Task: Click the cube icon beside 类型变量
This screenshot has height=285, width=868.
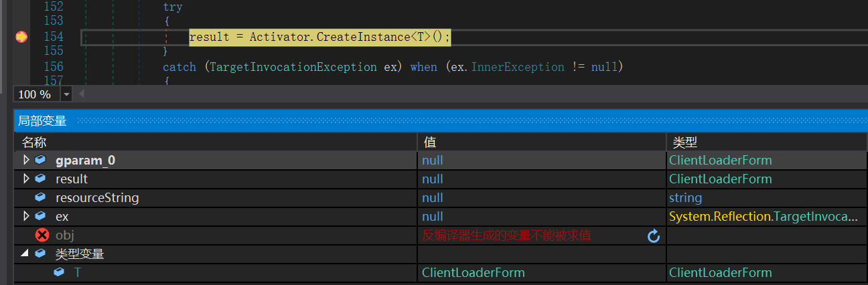Action: pyautogui.click(x=41, y=254)
